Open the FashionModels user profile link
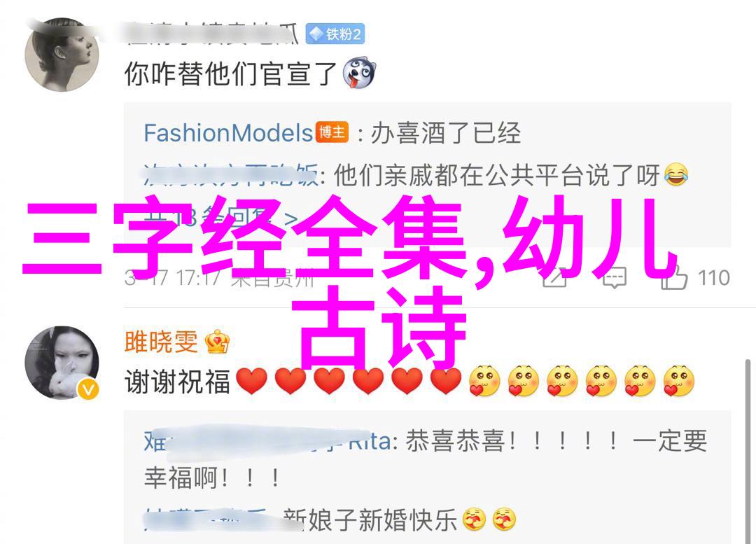 [x=228, y=132]
